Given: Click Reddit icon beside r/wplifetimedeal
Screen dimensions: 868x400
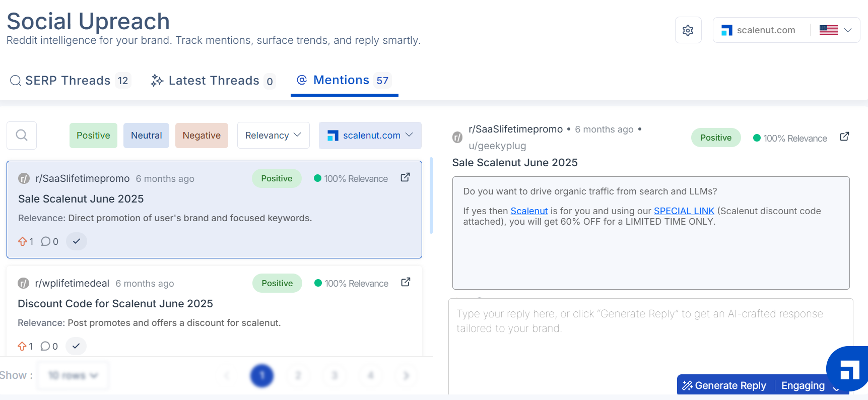Looking at the screenshot, I should click(x=23, y=283).
